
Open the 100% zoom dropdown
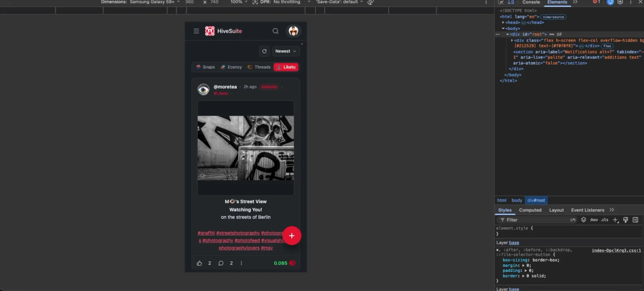pos(239,2)
